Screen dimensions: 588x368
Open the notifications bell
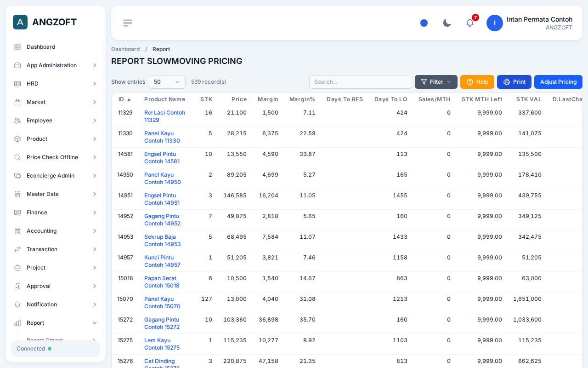pos(470,23)
